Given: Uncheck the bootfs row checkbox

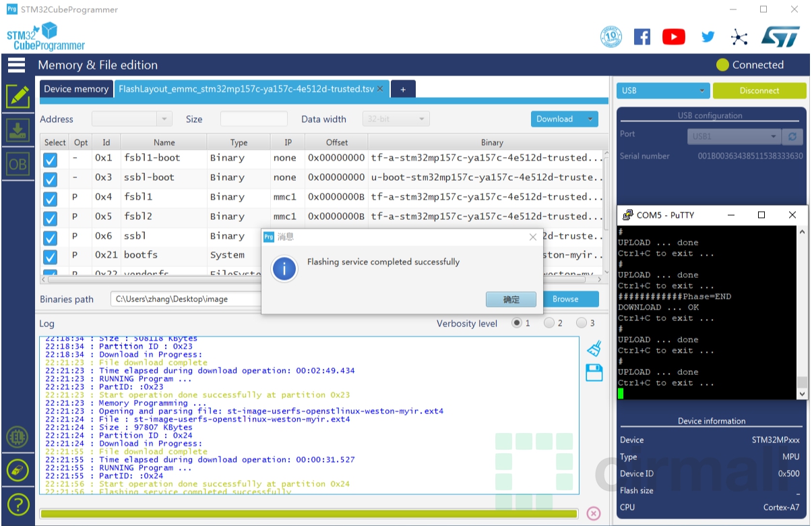Looking at the screenshot, I should 50,258.
